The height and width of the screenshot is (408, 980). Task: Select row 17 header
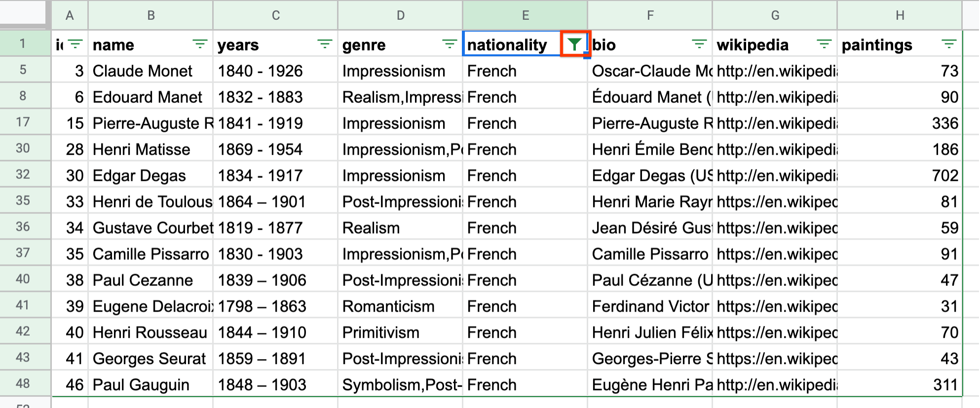tap(23, 122)
